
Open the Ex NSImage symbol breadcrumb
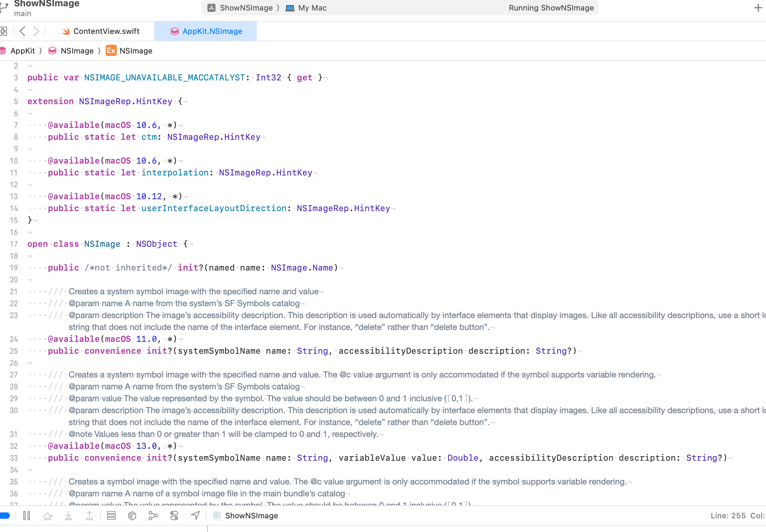pos(129,51)
